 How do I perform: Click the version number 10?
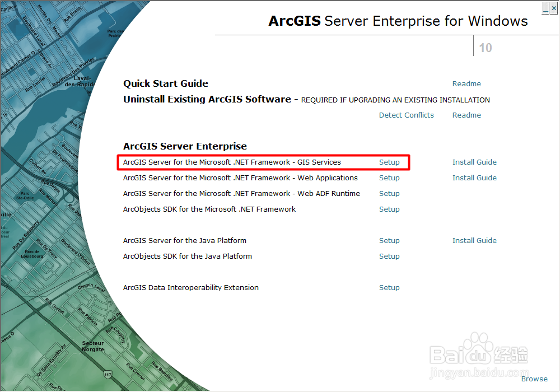[x=486, y=48]
